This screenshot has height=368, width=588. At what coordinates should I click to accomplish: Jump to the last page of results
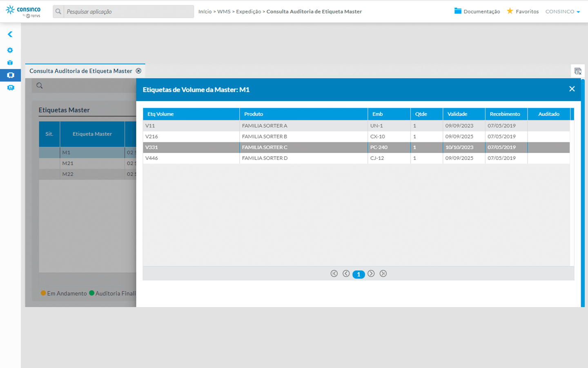[383, 274]
